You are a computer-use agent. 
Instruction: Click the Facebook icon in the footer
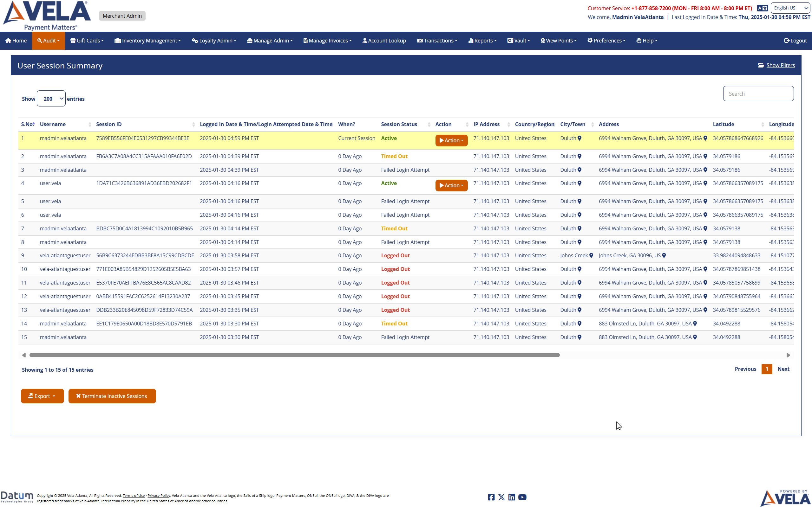tap(491, 497)
